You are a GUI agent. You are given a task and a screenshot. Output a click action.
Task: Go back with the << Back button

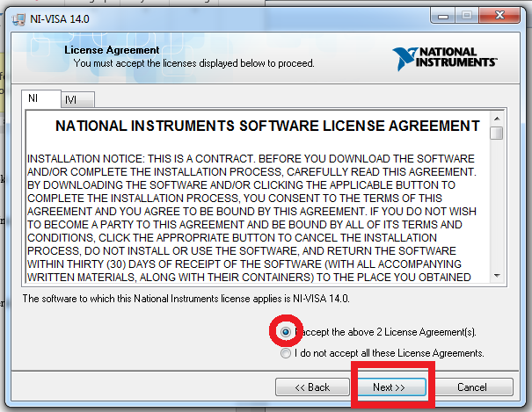pyautogui.click(x=312, y=387)
